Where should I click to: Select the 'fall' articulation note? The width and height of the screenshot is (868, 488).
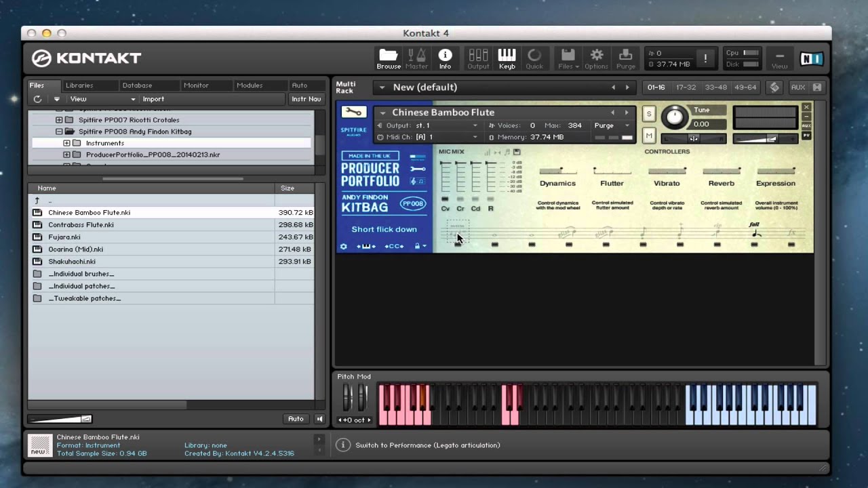755,232
